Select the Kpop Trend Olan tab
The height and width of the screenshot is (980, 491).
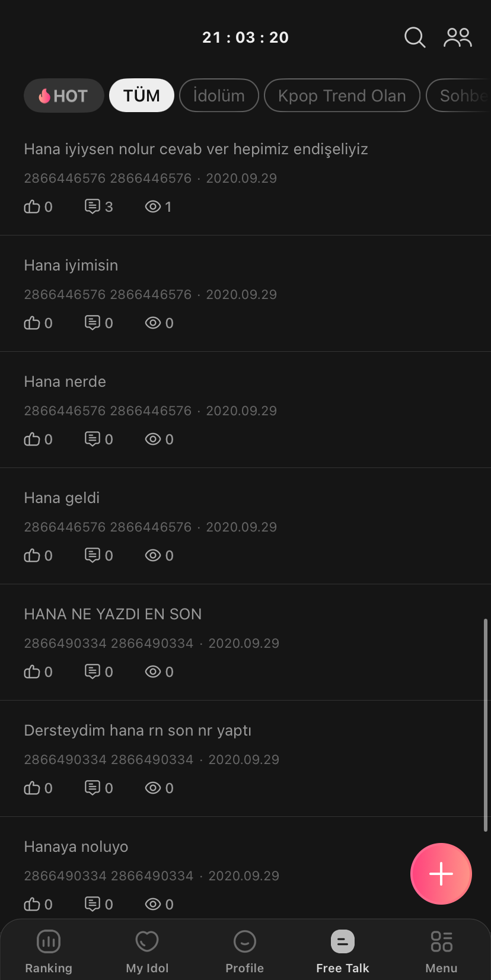coord(342,96)
